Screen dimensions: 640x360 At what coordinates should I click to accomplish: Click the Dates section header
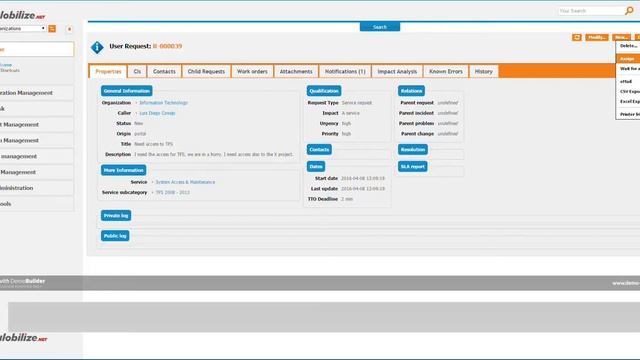(x=316, y=167)
